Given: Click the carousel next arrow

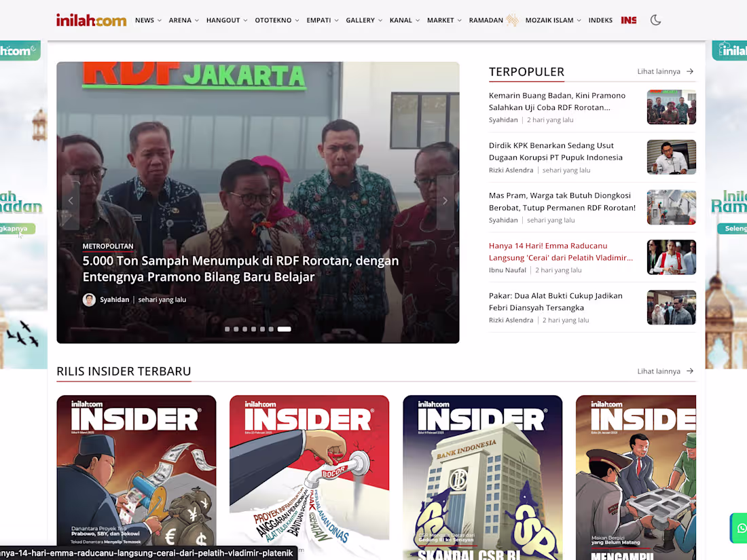Looking at the screenshot, I should 445,200.
